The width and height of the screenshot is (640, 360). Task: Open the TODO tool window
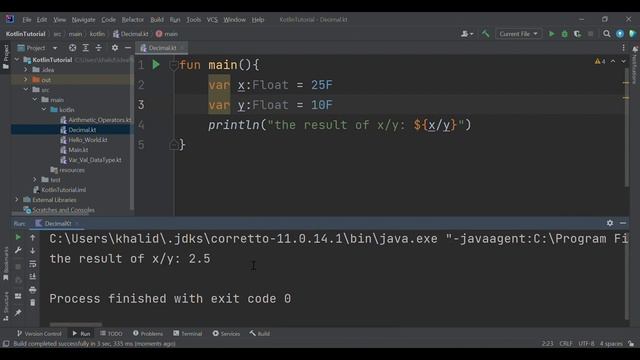(x=111, y=333)
